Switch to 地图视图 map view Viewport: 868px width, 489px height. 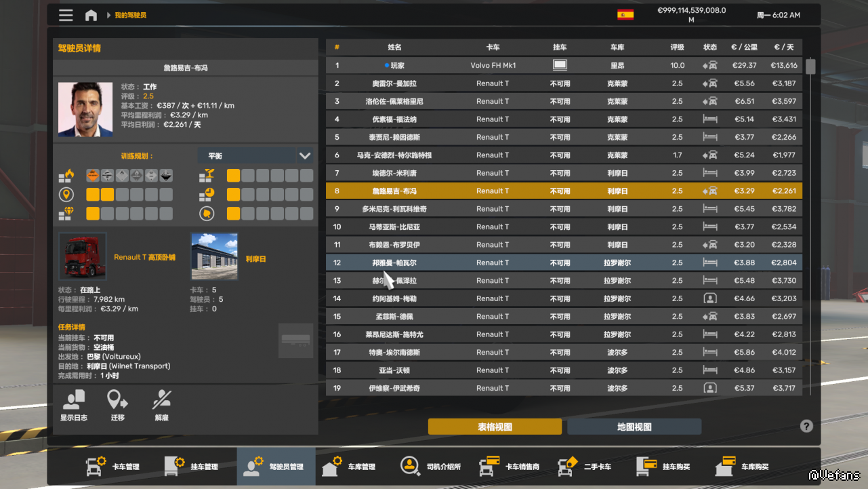(634, 427)
